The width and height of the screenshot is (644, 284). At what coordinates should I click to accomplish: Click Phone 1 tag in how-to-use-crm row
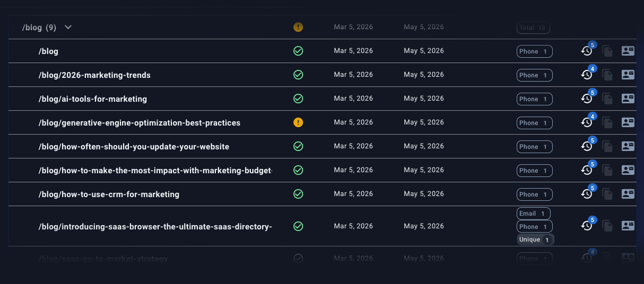click(x=535, y=194)
